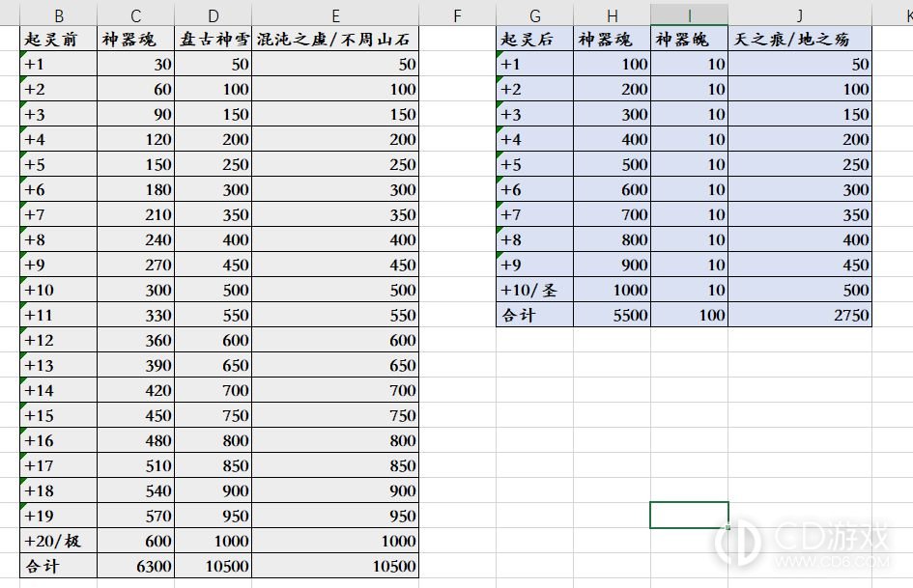Select "1000" in the "+10/圣" row
The width and height of the screenshot is (913, 588).
(612, 290)
